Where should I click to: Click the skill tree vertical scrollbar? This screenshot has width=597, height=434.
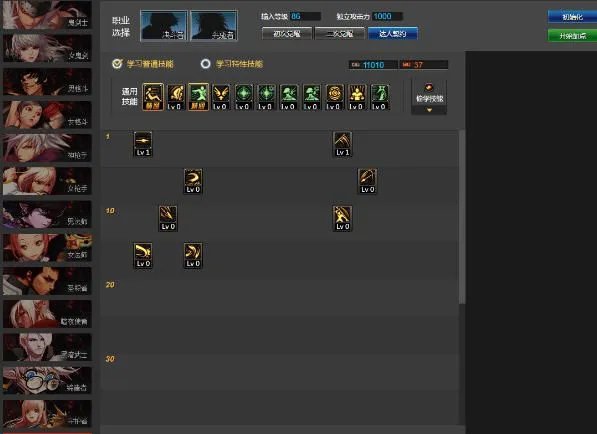[x=462, y=217]
